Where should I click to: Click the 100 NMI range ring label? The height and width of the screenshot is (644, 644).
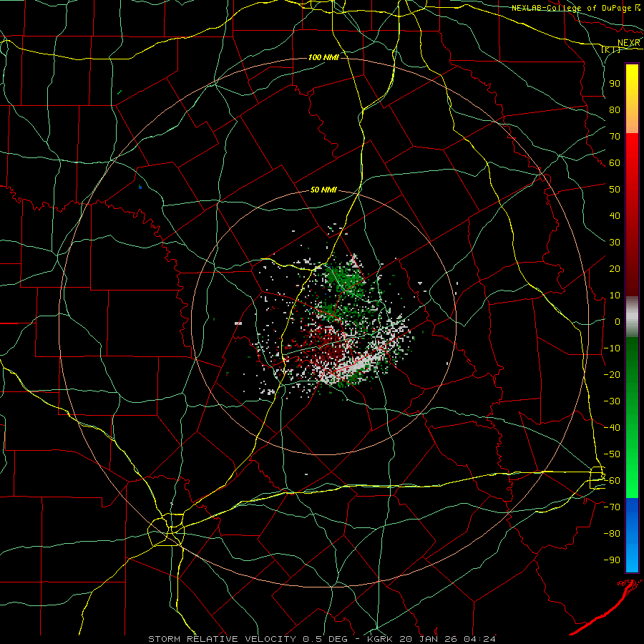(323, 57)
